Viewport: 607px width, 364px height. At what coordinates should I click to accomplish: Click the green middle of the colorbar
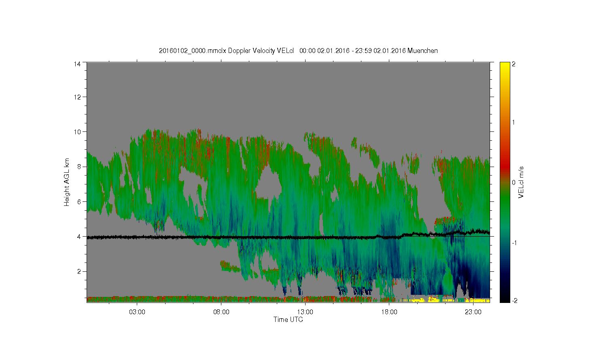pos(505,198)
